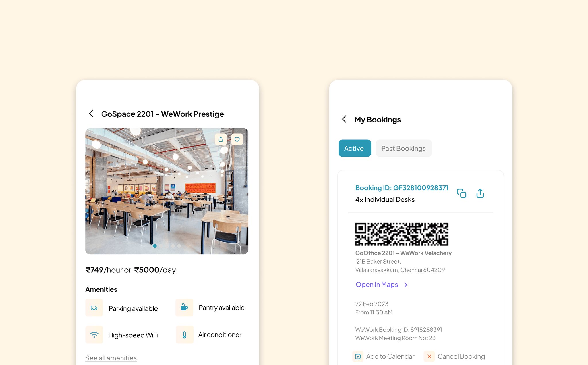Image resolution: width=588 pixels, height=365 pixels.
Task: Go back from GoSpace 2201 details
Action: (91, 114)
